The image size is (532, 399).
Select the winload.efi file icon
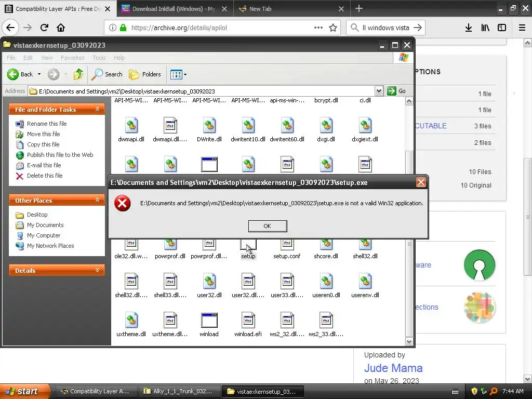[x=248, y=321]
